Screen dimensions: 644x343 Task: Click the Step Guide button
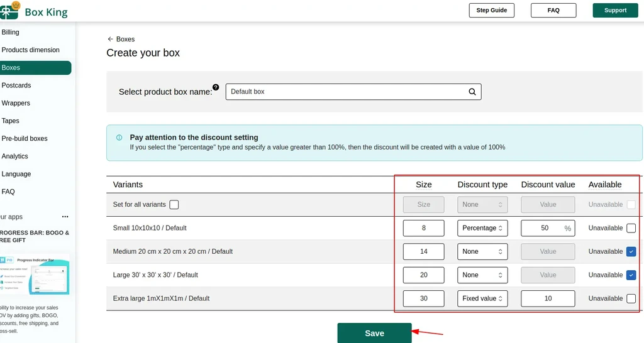tap(492, 10)
